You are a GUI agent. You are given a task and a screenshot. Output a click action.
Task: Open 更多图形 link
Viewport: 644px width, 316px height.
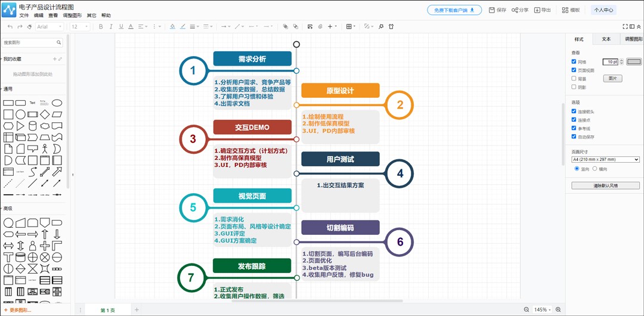[18, 310]
